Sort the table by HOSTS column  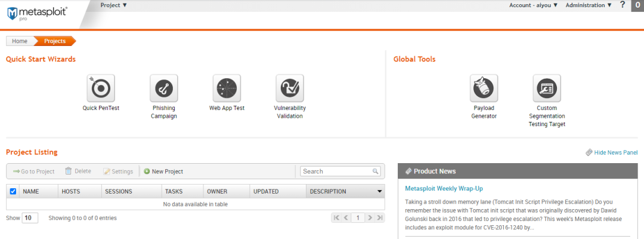coord(80,191)
